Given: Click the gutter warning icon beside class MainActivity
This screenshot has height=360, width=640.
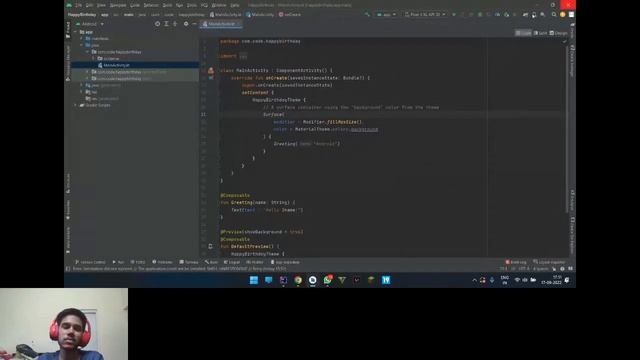Looking at the screenshot, I should pos(211,71).
